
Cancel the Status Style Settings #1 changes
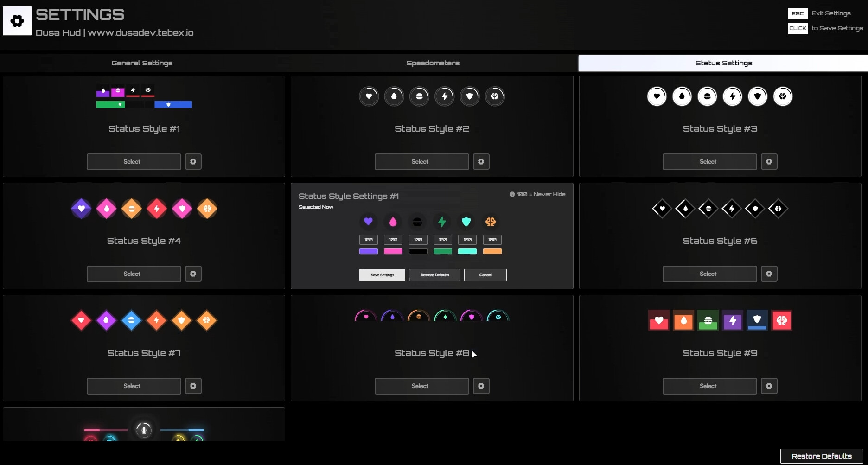pyautogui.click(x=485, y=275)
